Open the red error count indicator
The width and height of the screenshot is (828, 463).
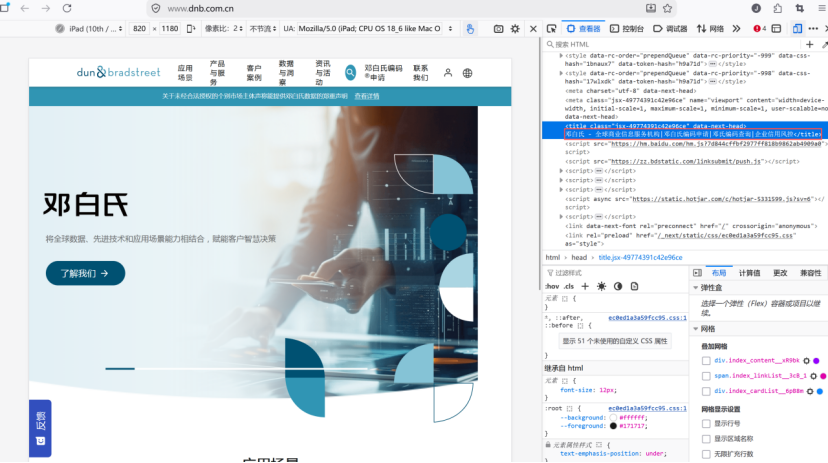click(x=760, y=29)
